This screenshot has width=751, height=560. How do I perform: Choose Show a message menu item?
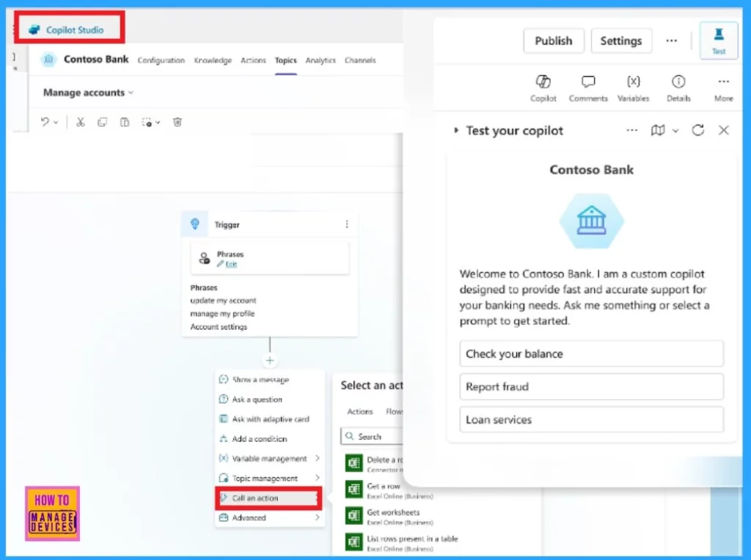click(x=270, y=380)
